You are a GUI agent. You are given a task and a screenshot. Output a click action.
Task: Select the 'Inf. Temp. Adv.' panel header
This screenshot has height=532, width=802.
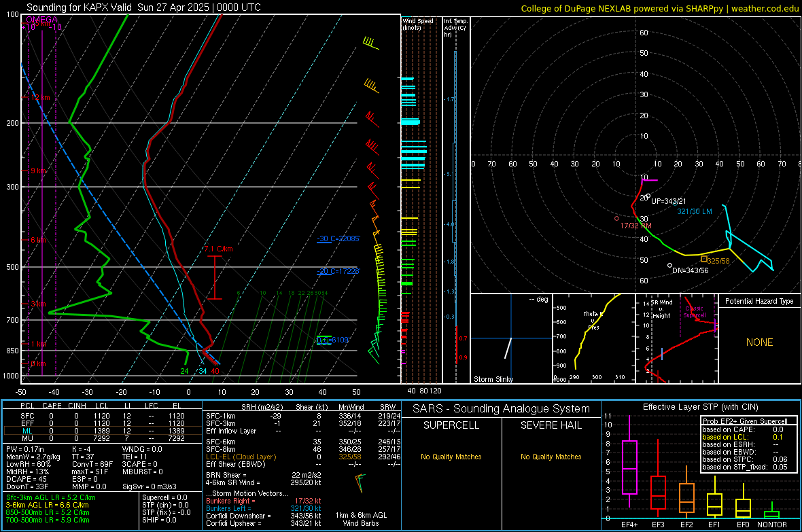coord(455,28)
